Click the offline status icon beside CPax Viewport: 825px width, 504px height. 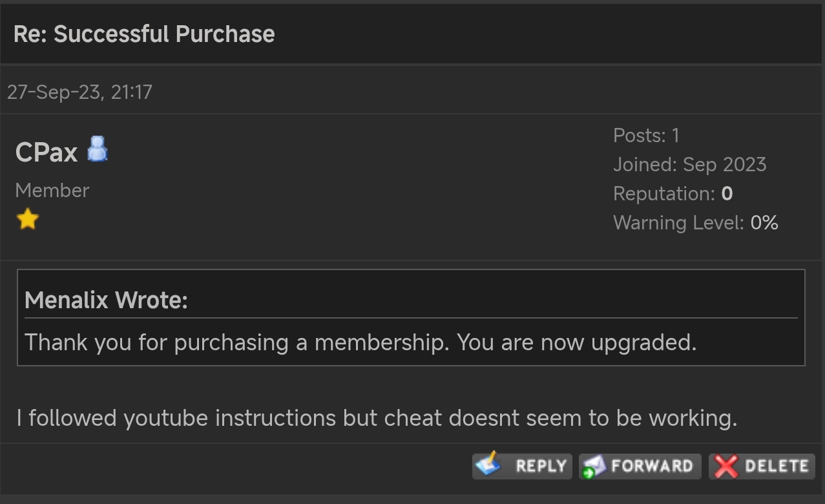click(x=98, y=149)
